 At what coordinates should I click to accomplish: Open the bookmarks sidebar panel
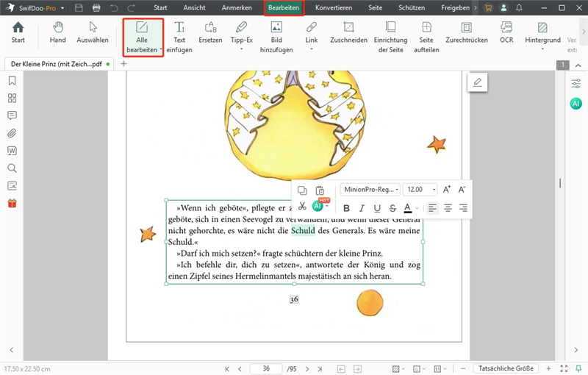click(12, 81)
